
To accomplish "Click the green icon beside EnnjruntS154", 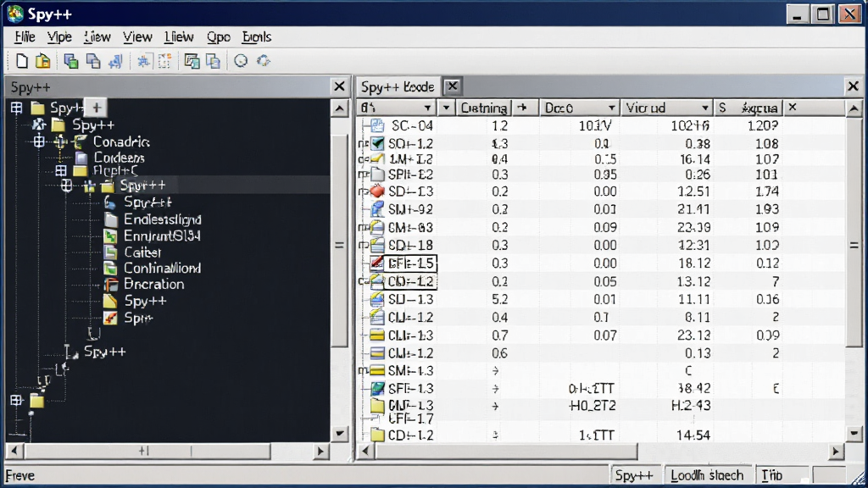I will point(111,236).
